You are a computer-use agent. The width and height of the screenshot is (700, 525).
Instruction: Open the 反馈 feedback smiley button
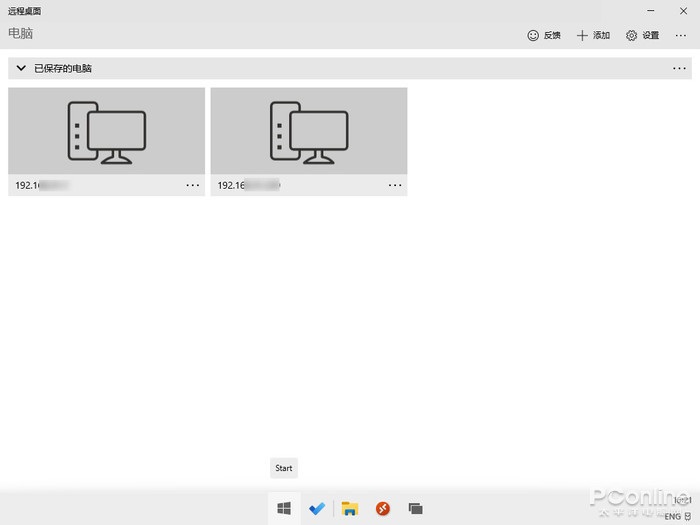(x=543, y=35)
